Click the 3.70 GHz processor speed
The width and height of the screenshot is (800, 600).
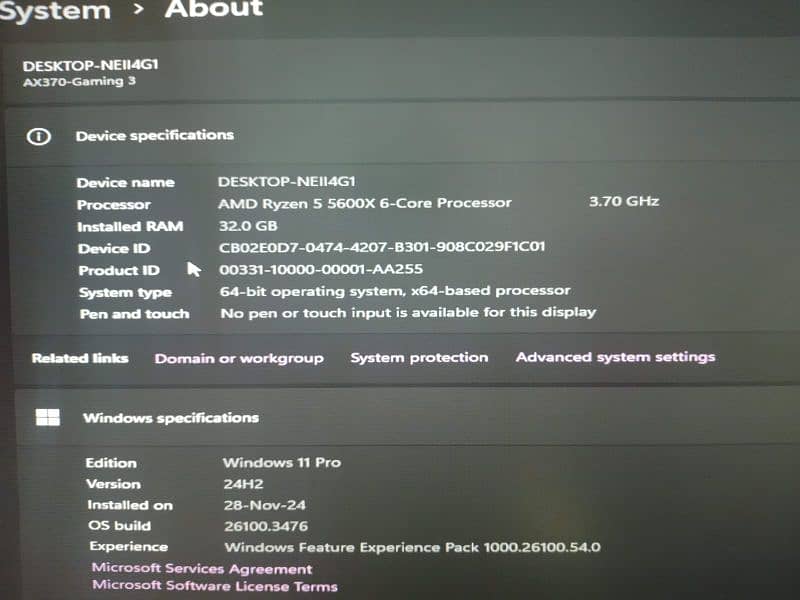coord(624,201)
